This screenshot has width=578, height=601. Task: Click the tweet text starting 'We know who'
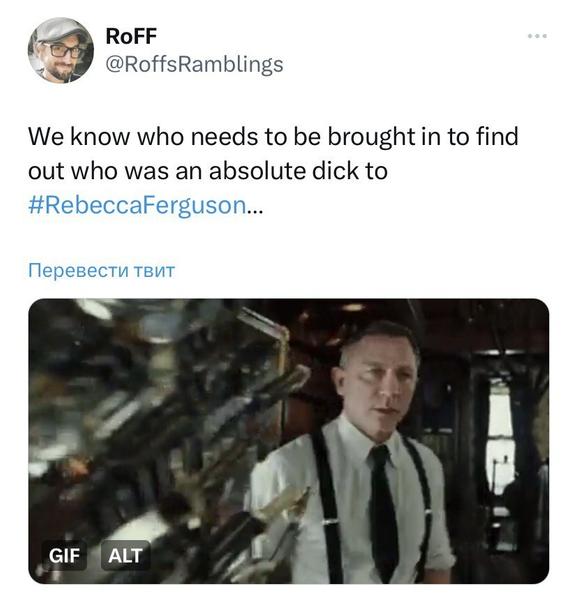(273, 171)
